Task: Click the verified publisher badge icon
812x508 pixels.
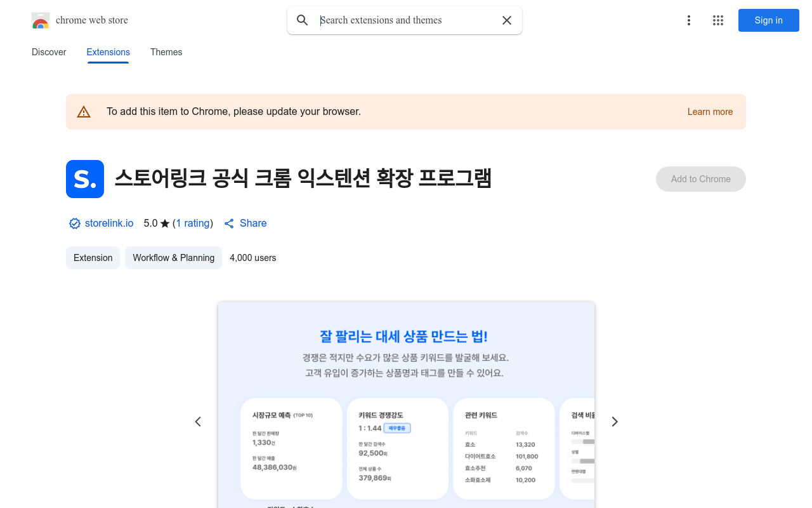Action: pos(75,224)
